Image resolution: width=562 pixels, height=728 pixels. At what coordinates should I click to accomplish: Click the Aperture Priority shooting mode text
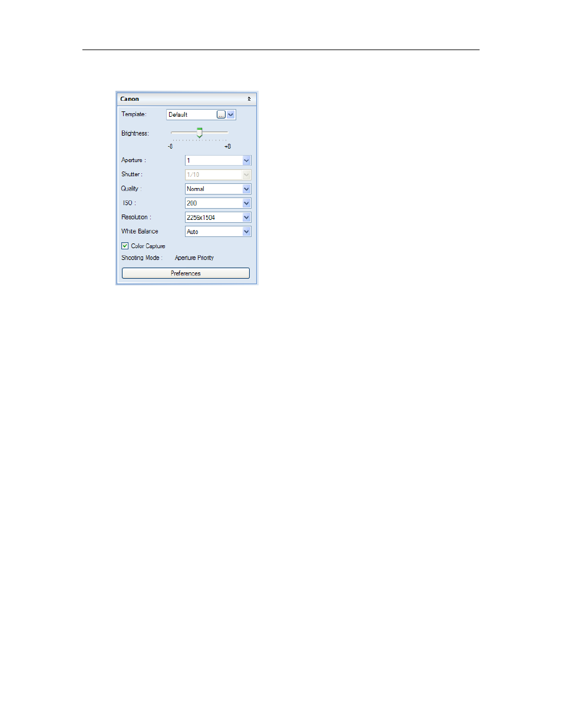[x=194, y=258]
